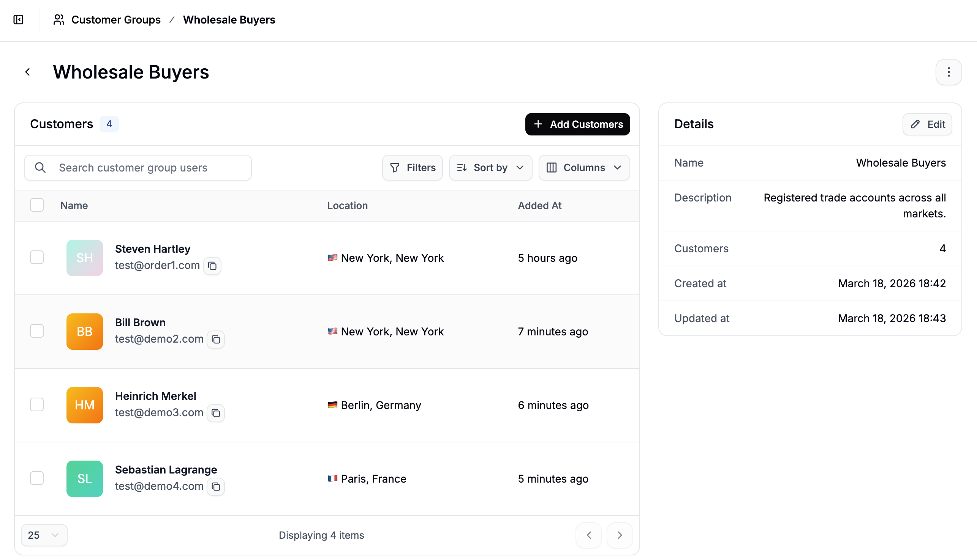Open the Columns dropdown
The height and width of the screenshot is (560, 977).
coord(583,167)
